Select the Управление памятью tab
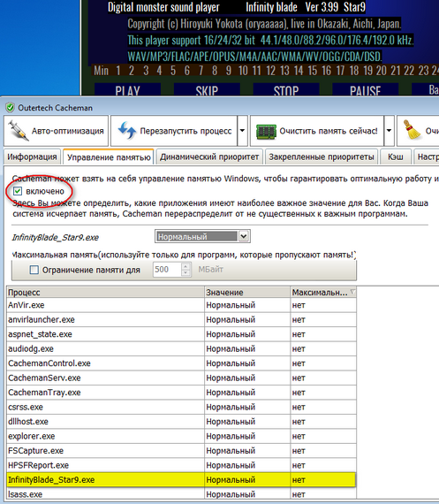Image resolution: width=439 pixels, height=504 pixels. pyautogui.click(x=109, y=157)
